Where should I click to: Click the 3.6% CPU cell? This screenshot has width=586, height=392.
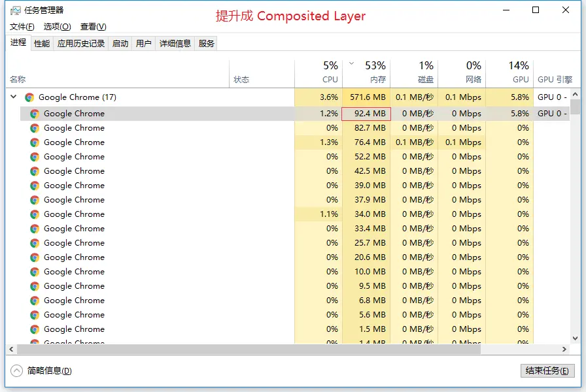point(319,97)
